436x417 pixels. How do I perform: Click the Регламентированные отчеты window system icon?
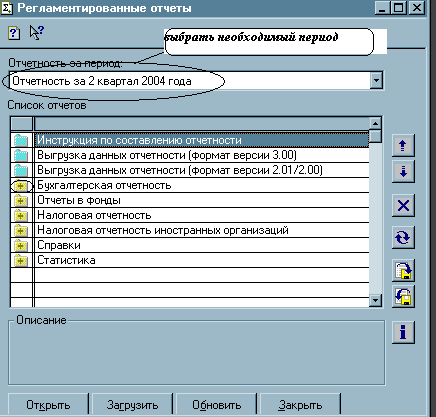[x=7, y=8]
